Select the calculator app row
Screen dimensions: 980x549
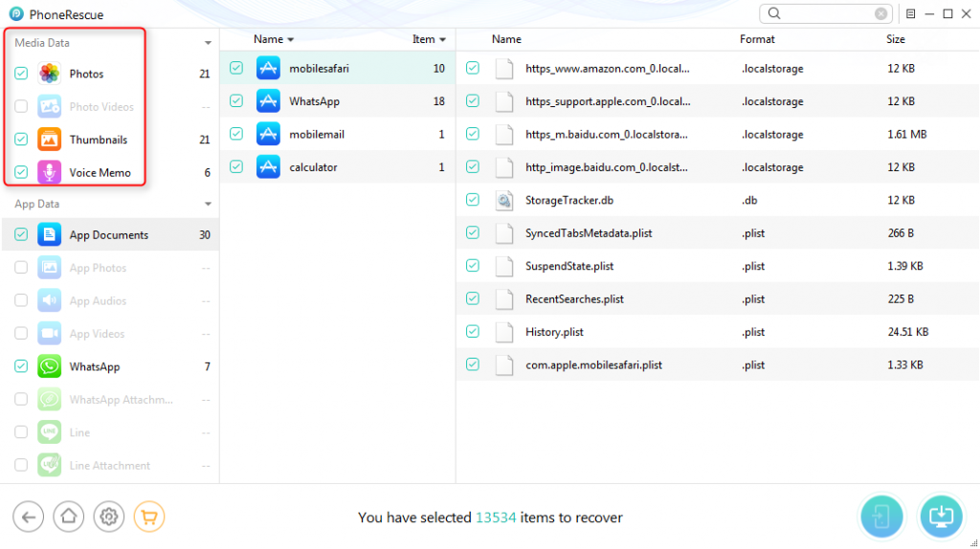pyautogui.click(x=313, y=167)
